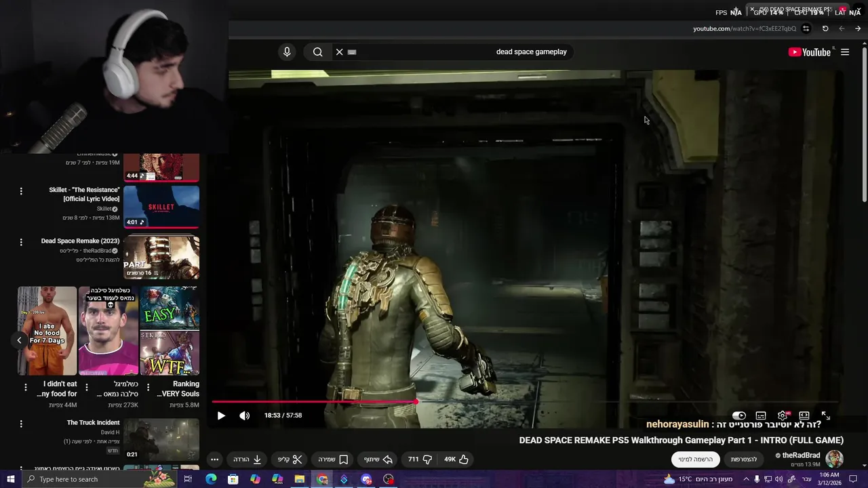Toggle subtitles with the captions icon
Image resolution: width=868 pixels, height=488 pixels.
(x=761, y=415)
